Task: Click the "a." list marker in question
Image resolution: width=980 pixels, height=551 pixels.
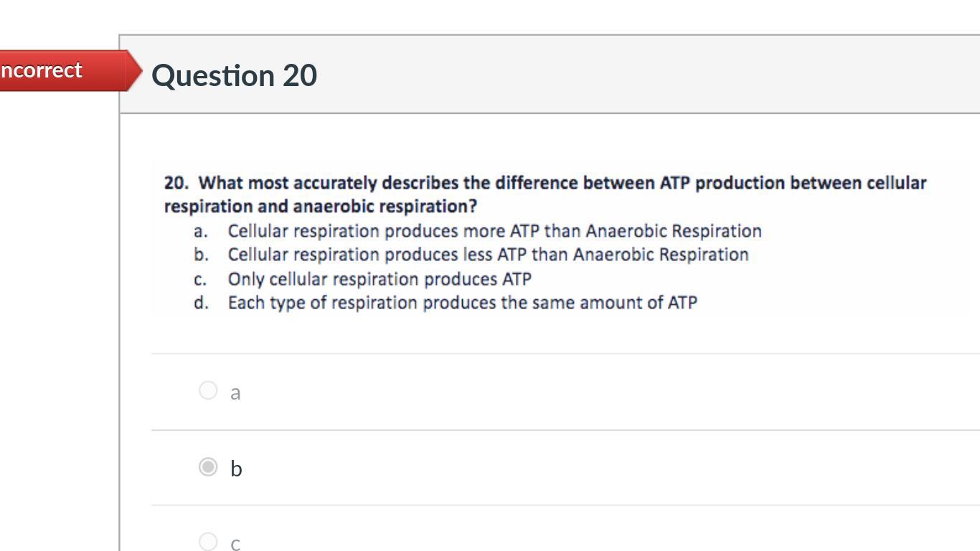Action: click(201, 231)
